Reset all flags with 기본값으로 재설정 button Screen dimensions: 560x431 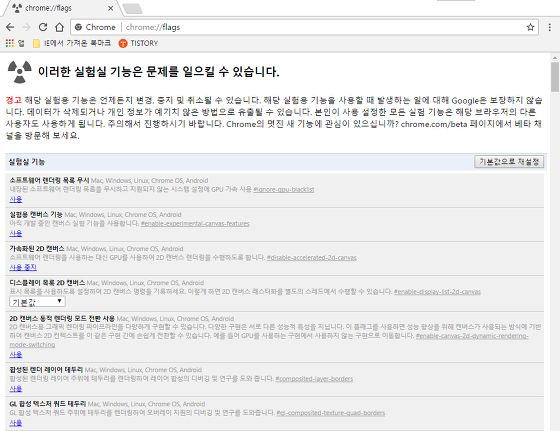[x=509, y=162]
